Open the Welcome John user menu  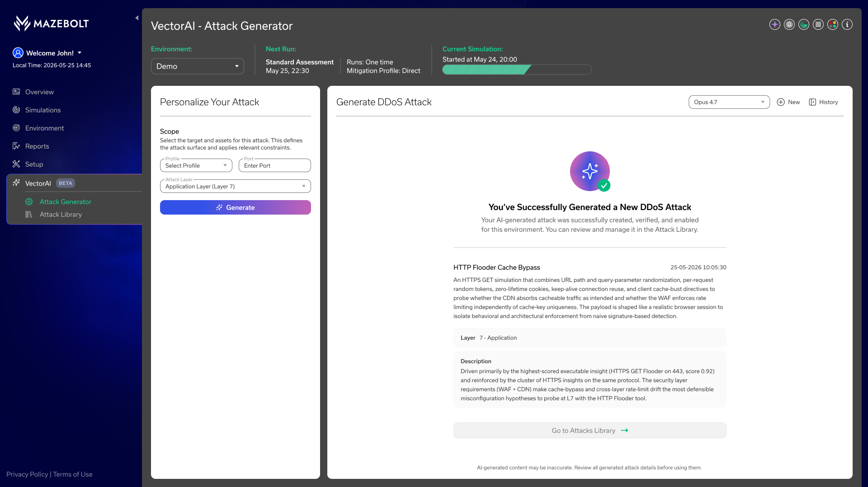(x=53, y=53)
